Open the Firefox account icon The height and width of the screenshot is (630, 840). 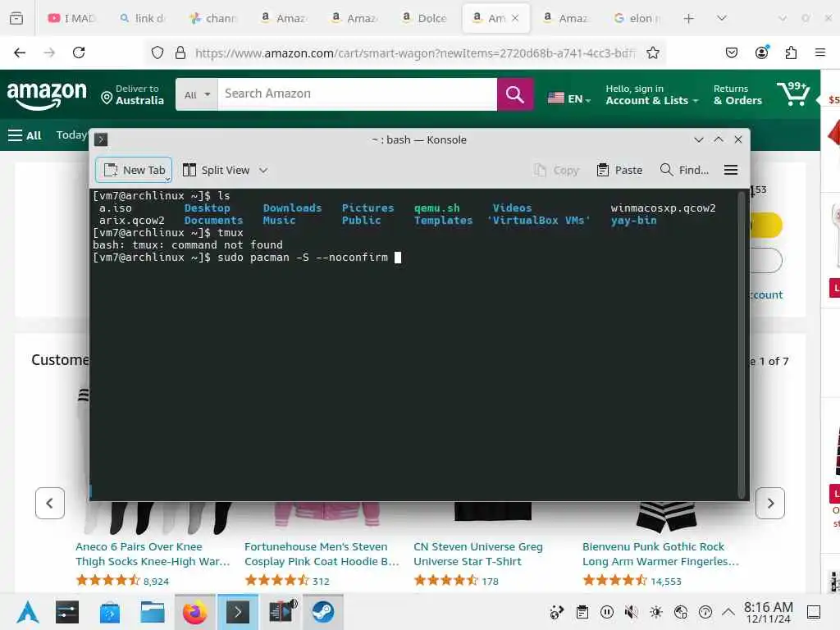(761, 52)
